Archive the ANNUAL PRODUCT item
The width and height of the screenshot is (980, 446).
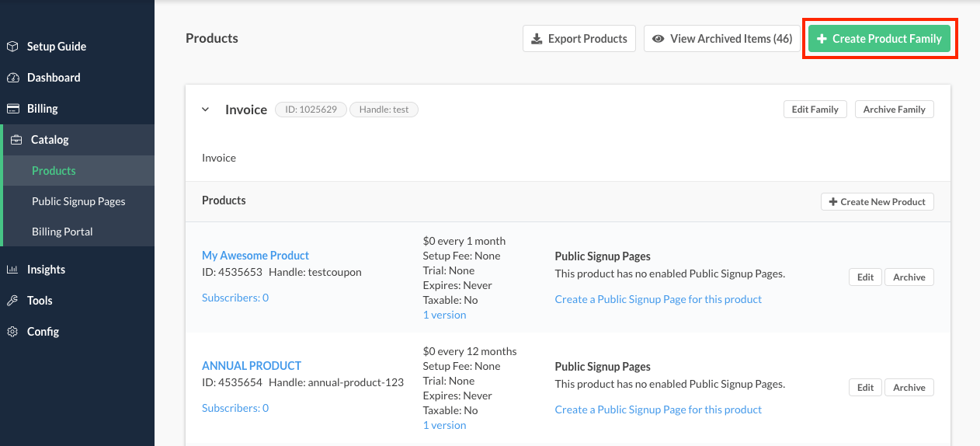tap(909, 388)
